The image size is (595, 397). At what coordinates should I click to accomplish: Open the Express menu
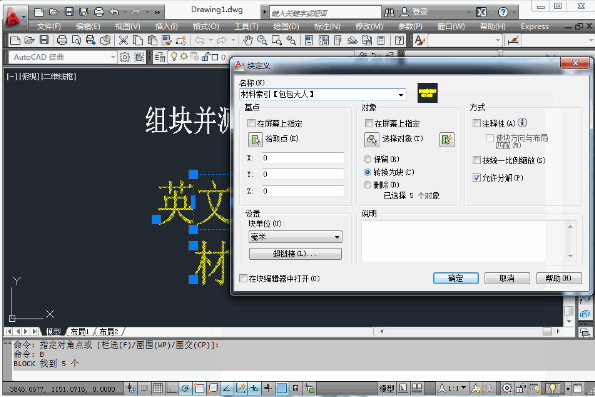click(535, 27)
